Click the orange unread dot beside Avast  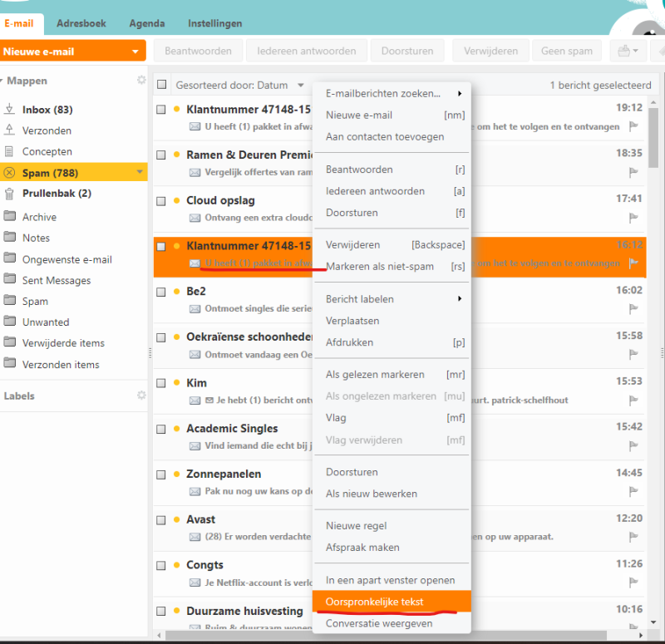click(176, 519)
